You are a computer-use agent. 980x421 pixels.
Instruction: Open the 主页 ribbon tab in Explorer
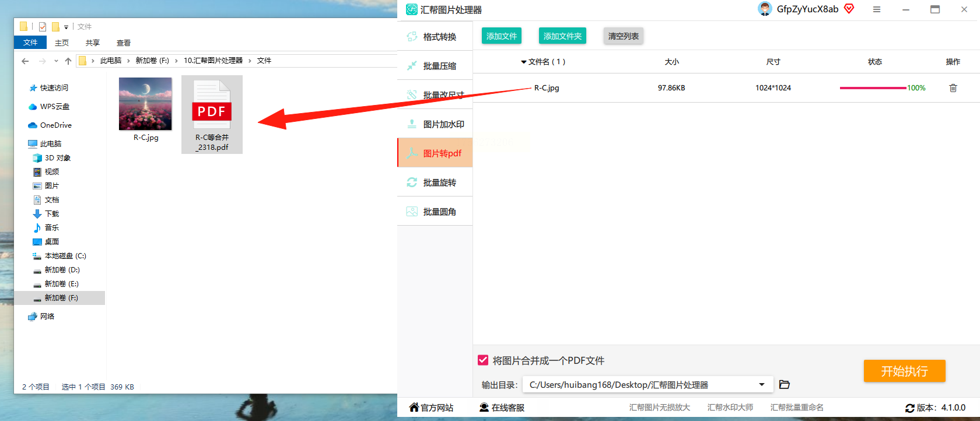point(62,43)
